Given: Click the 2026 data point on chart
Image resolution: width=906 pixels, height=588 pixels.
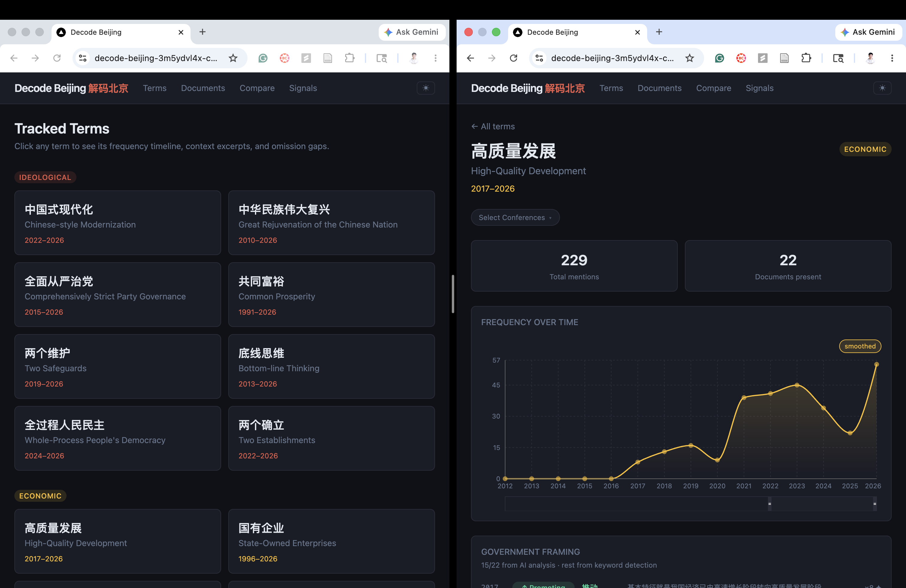Looking at the screenshot, I should [x=876, y=364].
